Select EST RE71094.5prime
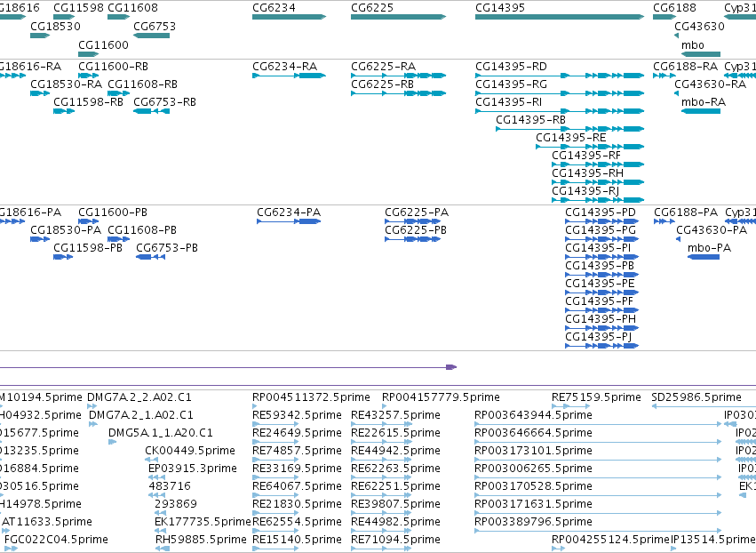Image resolution: width=756 pixels, height=553 pixels. tap(395, 539)
